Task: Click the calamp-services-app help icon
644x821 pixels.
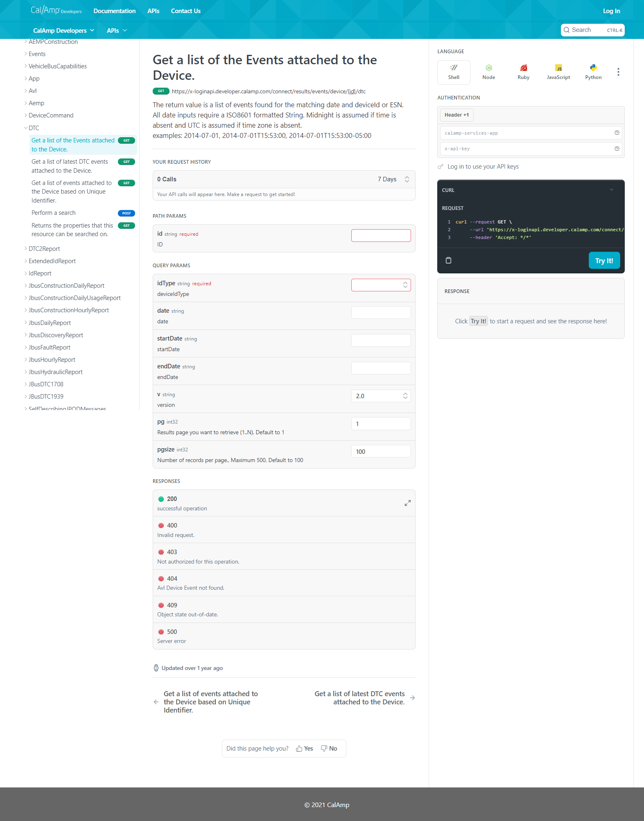Action: pyautogui.click(x=617, y=133)
